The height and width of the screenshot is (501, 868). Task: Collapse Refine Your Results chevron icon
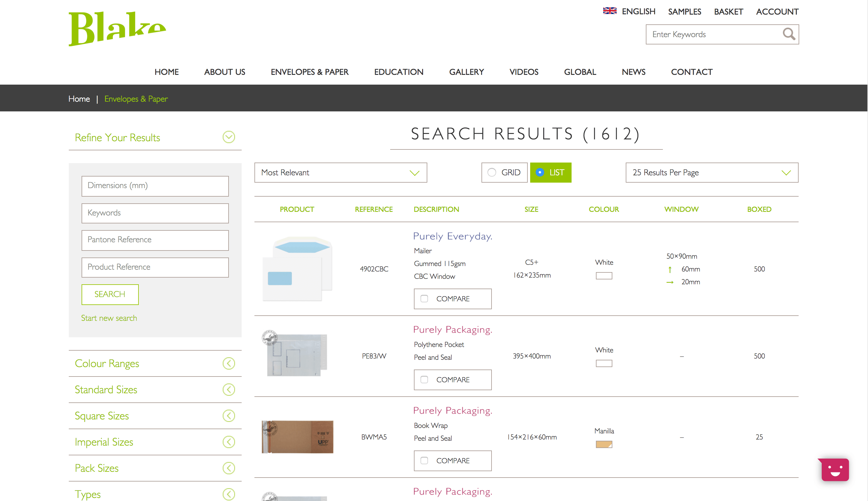coord(229,137)
